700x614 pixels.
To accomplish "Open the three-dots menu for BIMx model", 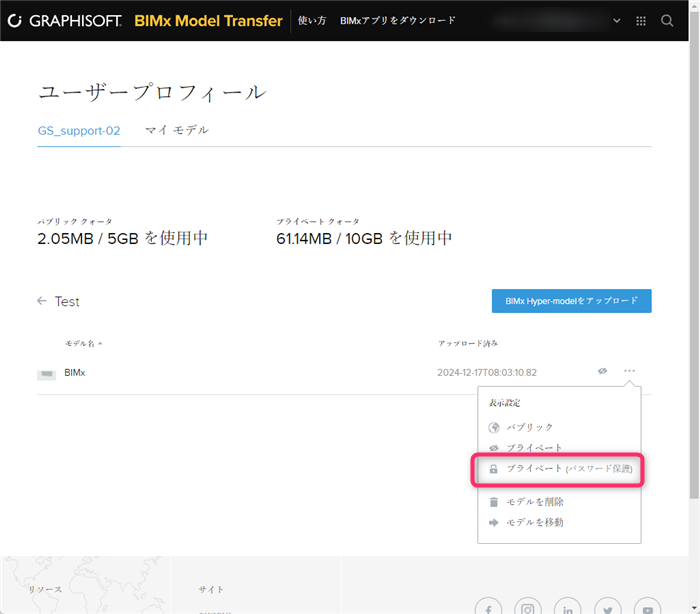I will click(629, 371).
